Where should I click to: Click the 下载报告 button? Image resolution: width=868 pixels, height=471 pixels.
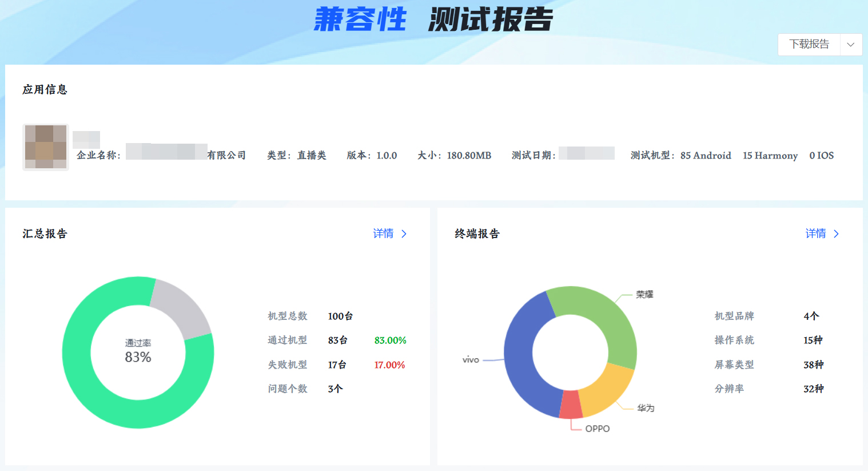tap(809, 45)
